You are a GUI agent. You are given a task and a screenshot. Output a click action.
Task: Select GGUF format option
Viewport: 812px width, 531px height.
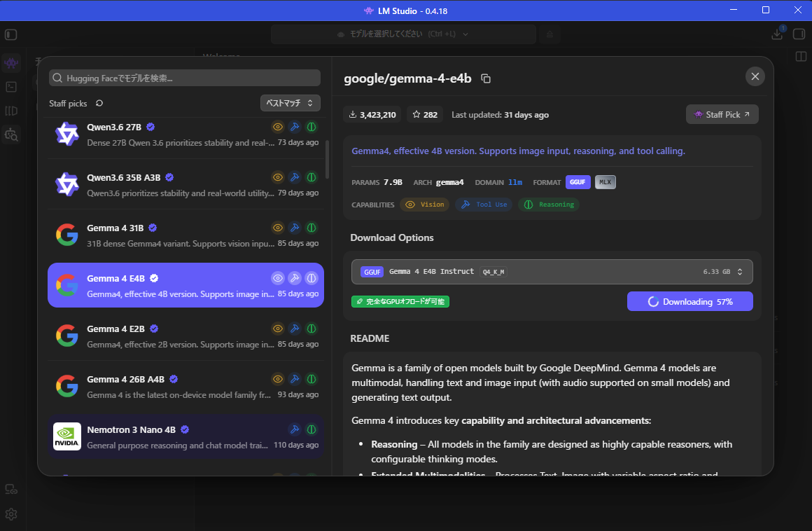click(x=578, y=182)
